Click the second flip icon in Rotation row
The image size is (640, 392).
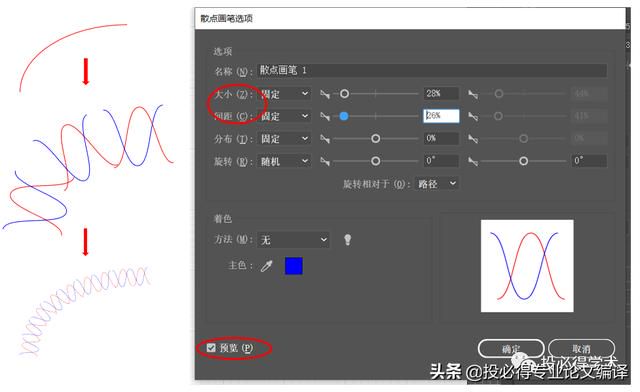473,161
